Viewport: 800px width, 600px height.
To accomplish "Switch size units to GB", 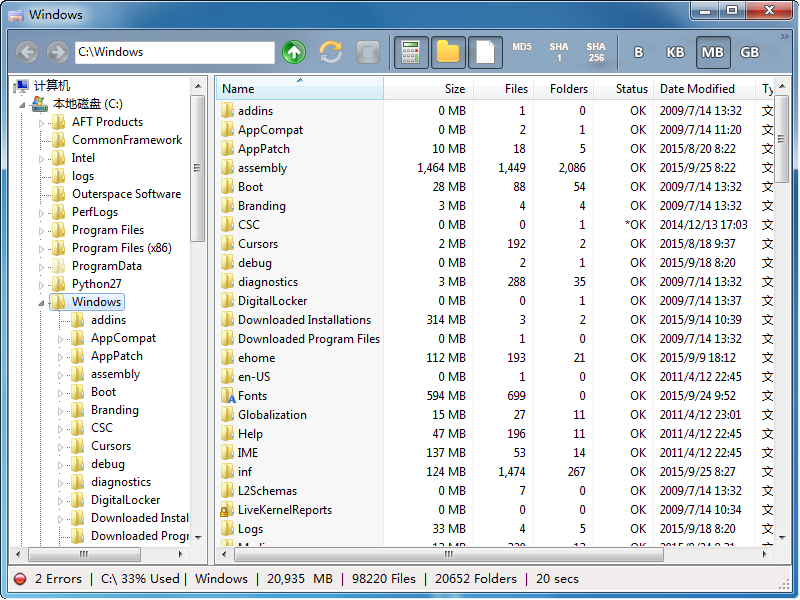I will 749,52.
